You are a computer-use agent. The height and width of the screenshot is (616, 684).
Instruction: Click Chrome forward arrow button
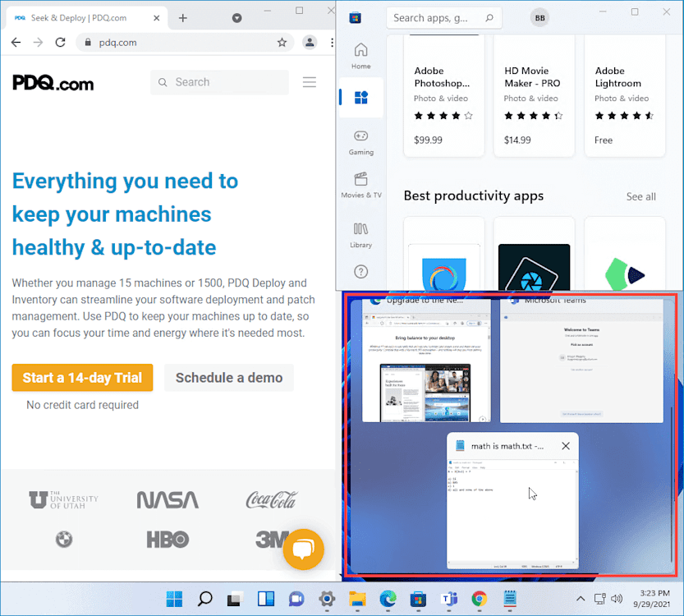[39, 43]
